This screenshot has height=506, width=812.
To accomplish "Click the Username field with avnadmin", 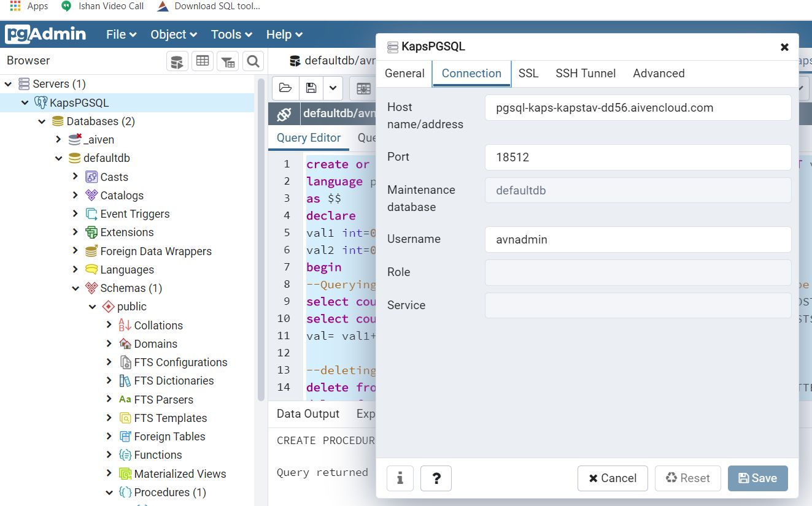I will (638, 240).
